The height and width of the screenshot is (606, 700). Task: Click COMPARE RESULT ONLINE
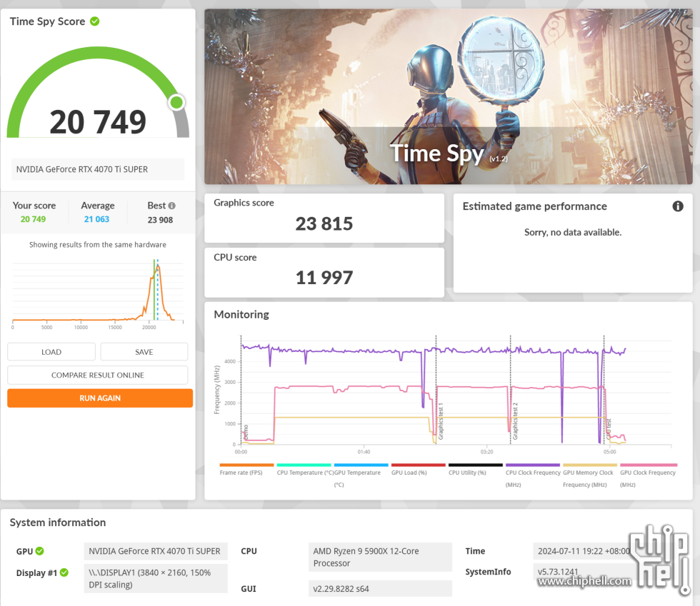(97, 375)
